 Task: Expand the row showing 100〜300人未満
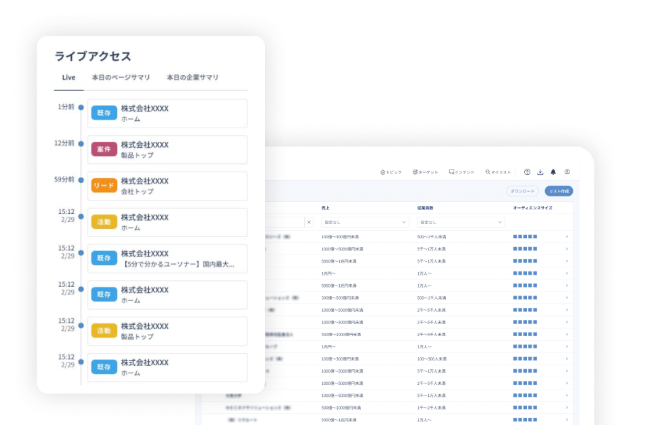click(567, 359)
